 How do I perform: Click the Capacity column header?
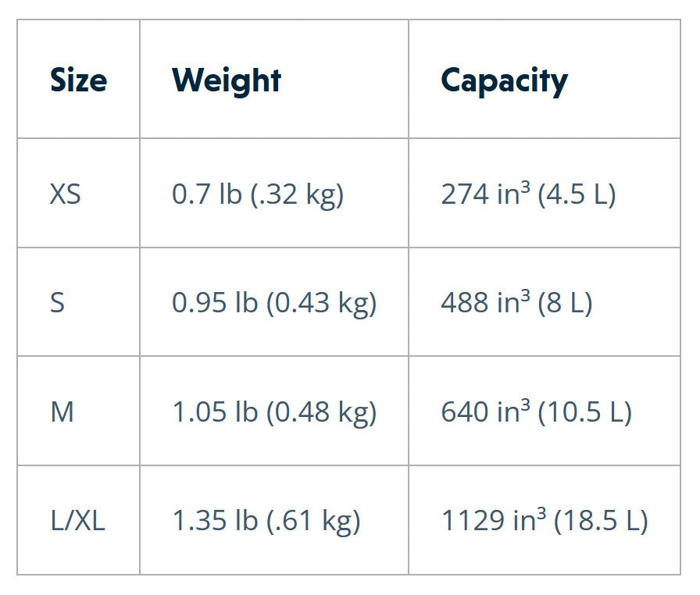pyautogui.click(x=504, y=80)
